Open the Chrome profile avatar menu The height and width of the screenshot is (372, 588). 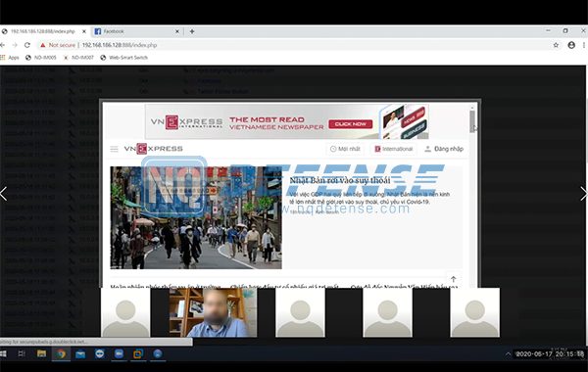571,45
